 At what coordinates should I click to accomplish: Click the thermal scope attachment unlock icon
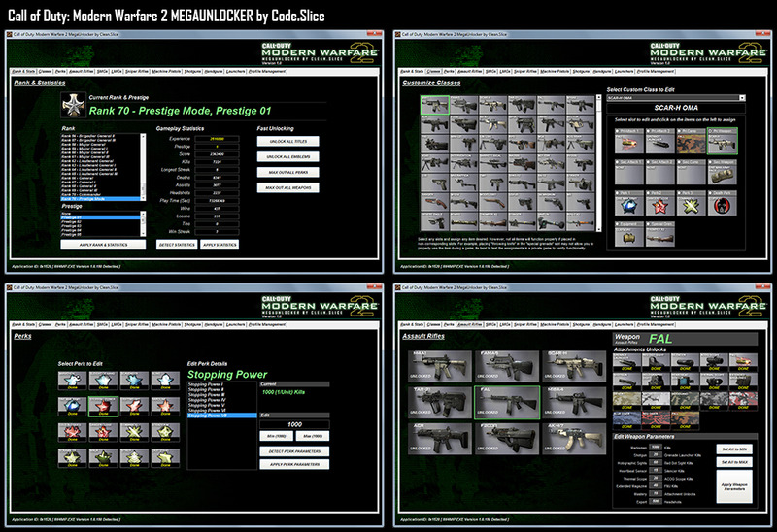[714, 382]
